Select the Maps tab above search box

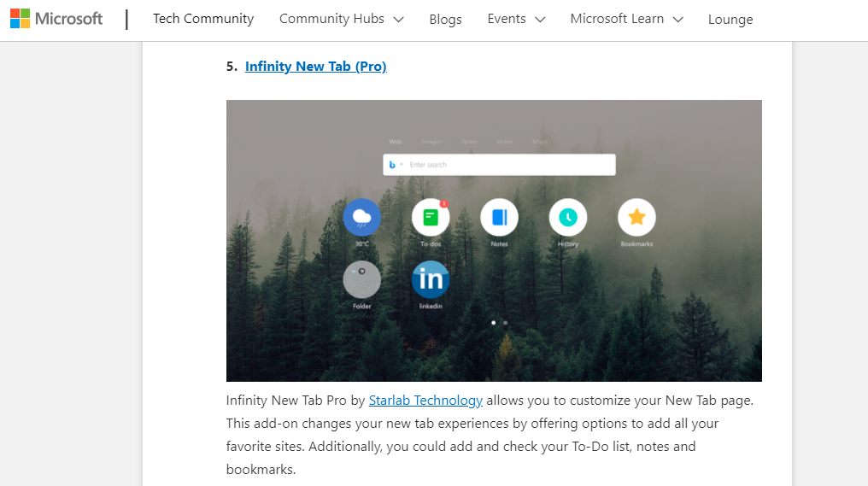[x=540, y=142]
